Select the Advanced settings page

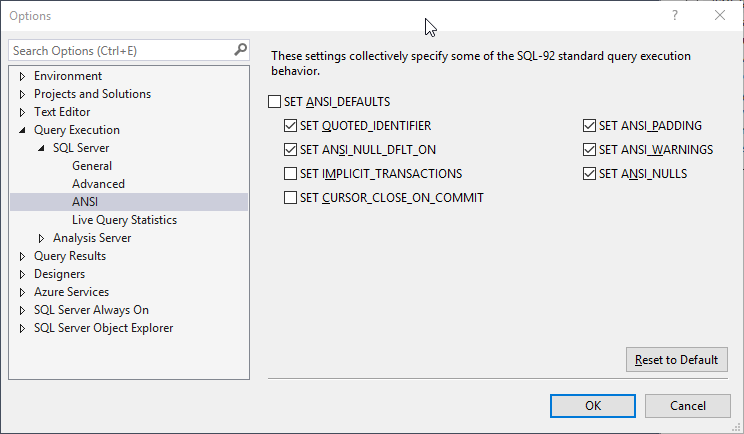pos(98,184)
